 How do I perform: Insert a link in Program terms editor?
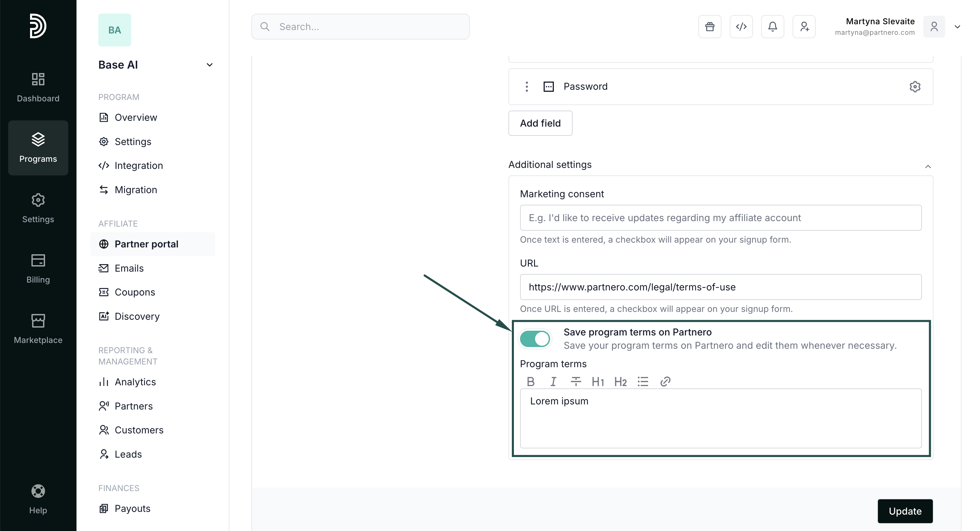click(666, 381)
